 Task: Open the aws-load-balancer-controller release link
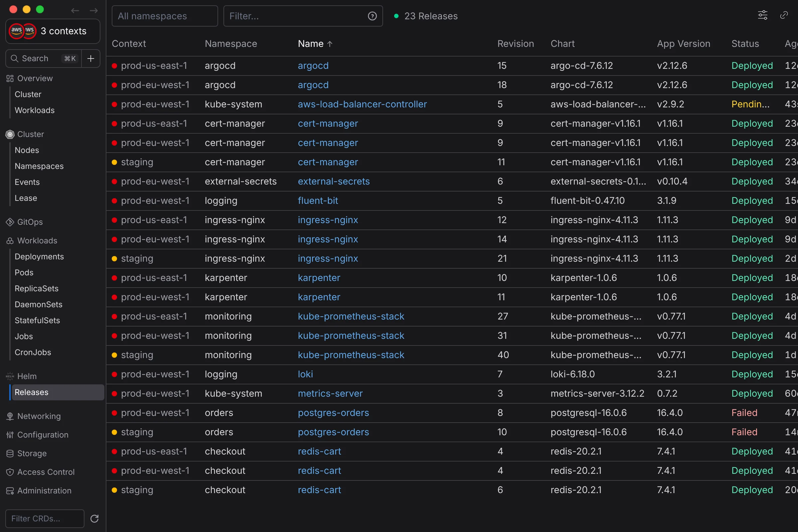[362, 104]
